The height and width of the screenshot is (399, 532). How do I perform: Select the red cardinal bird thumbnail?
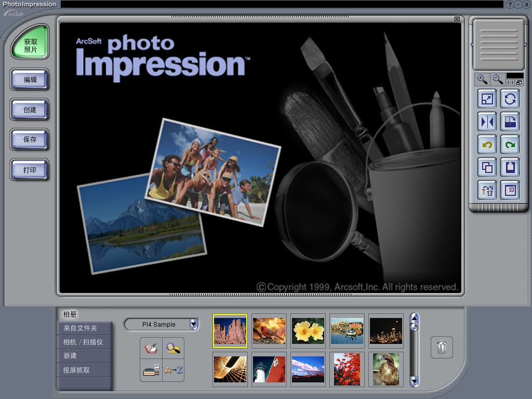point(269,330)
